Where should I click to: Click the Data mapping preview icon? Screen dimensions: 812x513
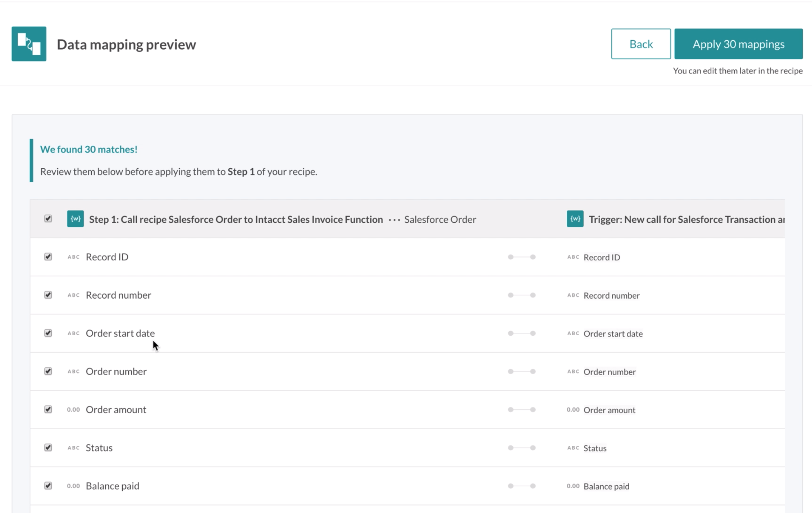(29, 44)
